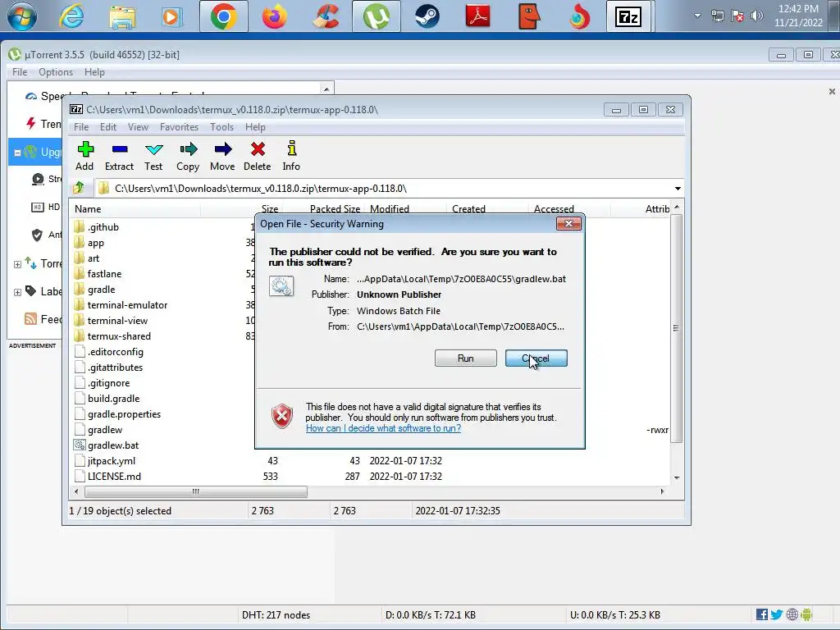
Task: Click the Windows Start orb
Action: coord(22,16)
